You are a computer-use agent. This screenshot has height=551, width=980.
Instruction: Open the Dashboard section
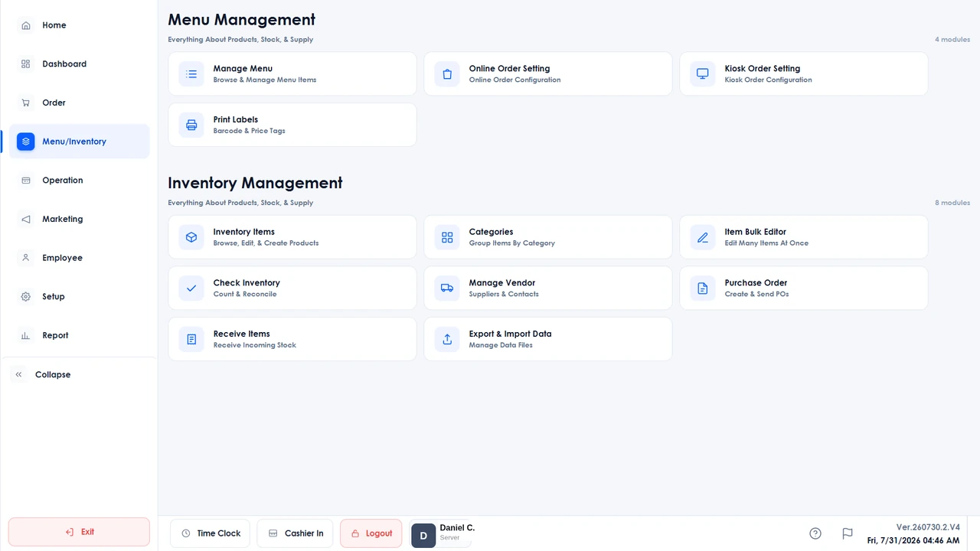[80, 64]
